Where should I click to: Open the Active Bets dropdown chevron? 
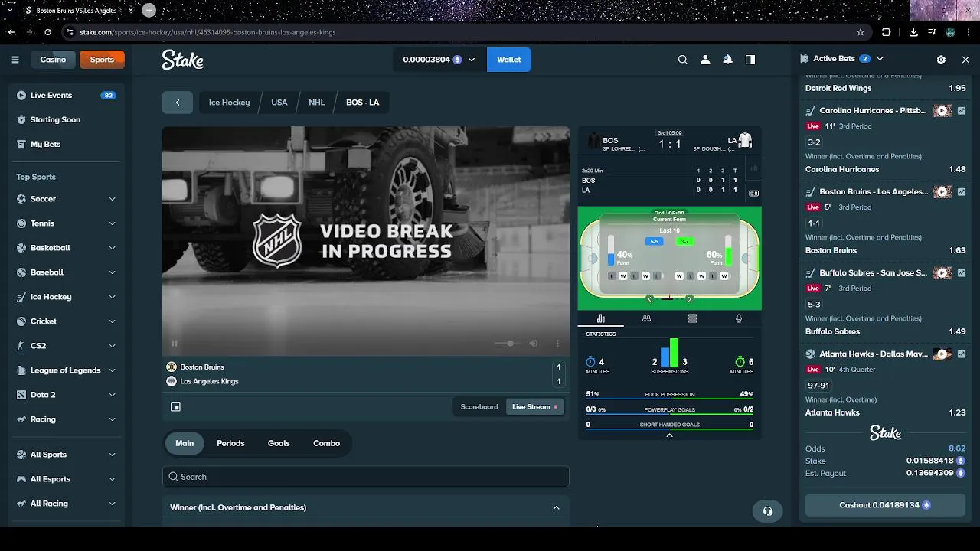coord(880,59)
